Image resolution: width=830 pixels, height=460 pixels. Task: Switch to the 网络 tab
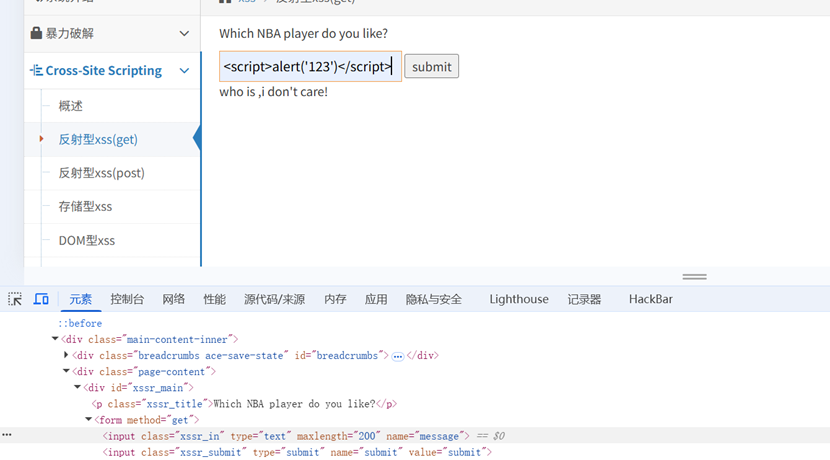[x=174, y=299]
